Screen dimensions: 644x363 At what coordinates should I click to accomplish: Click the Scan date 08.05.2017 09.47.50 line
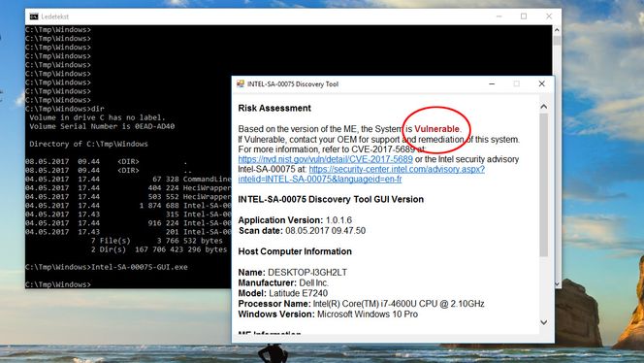point(302,231)
